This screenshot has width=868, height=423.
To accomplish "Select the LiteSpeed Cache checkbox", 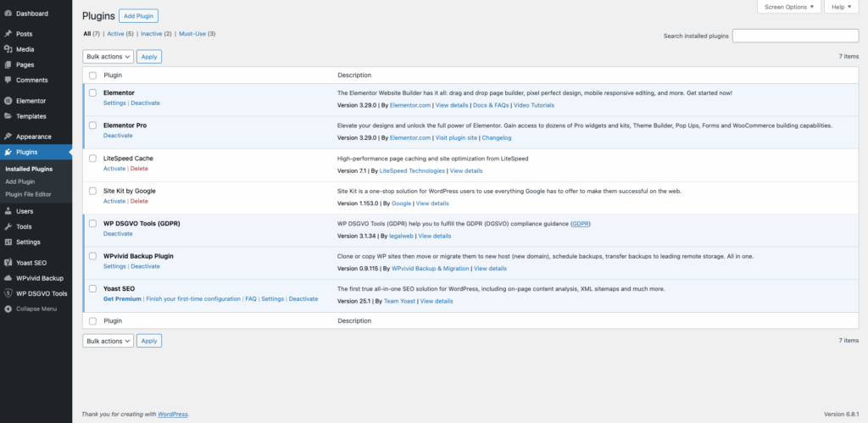I will (x=92, y=159).
